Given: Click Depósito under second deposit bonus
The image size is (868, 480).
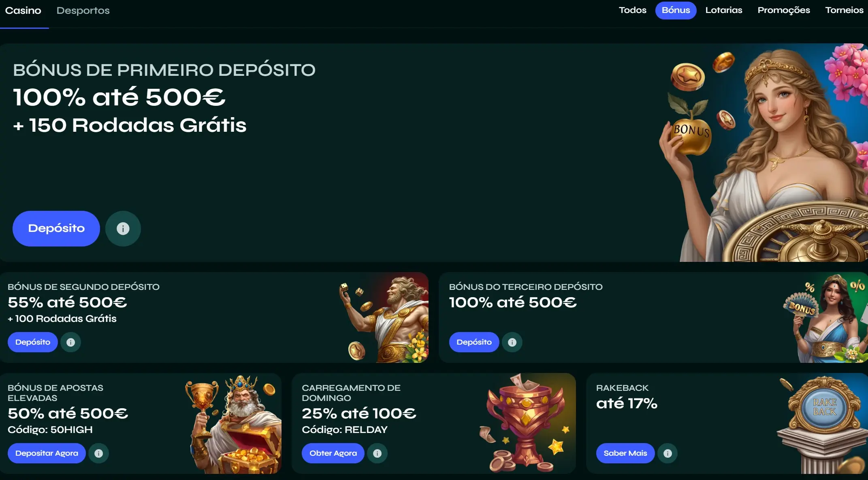Looking at the screenshot, I should point(33,342).
